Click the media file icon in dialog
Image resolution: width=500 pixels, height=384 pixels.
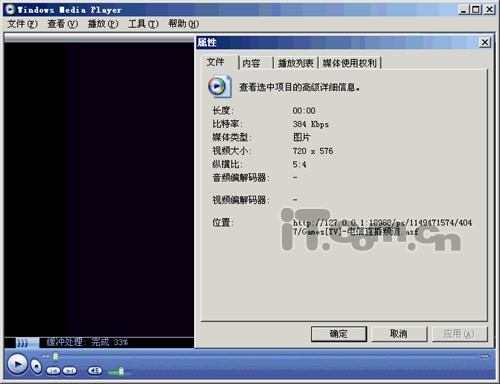point(220,86)
